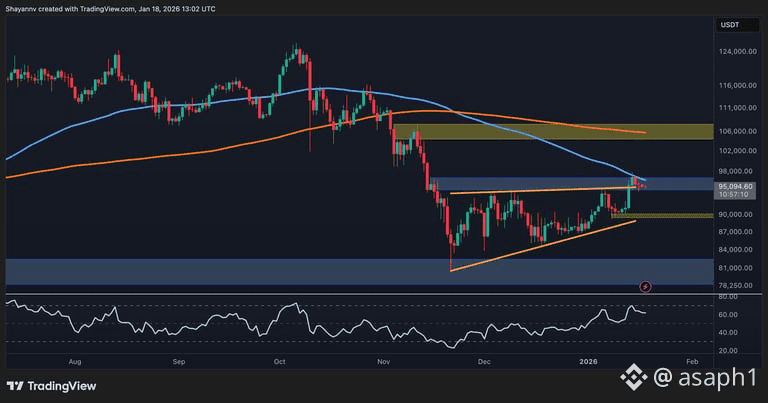Screen dimensions: 768x403
Task: Click the 81,000.00 price axis label
Action: pos(736,268)
